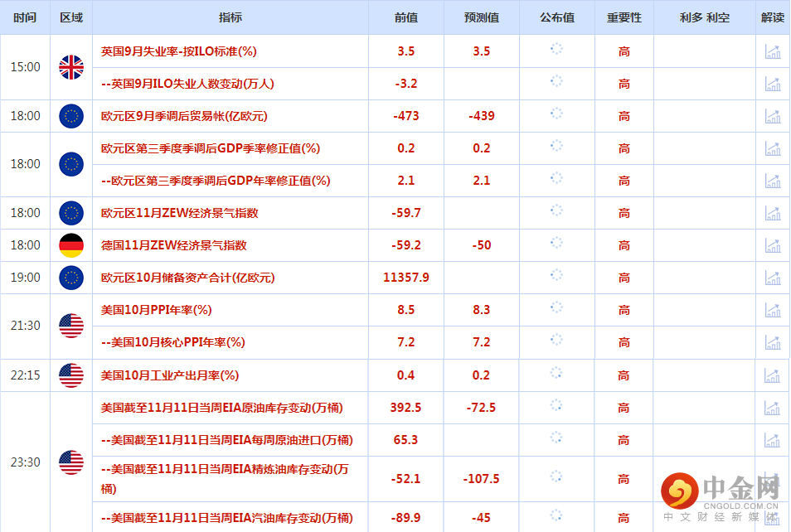Click the 公布值 column header
Image resolution: width=791 pixels, height=532 pixels.
coord(557,17)
